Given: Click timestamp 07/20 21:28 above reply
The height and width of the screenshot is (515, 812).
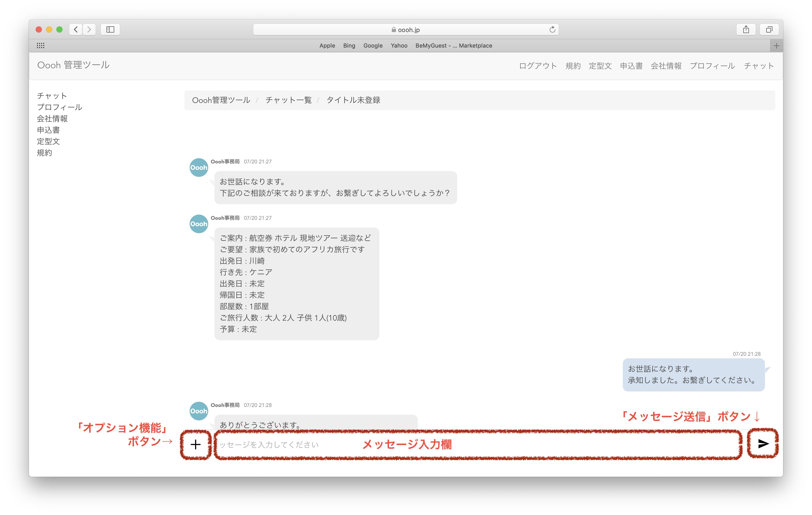Looking at the screenshot, I should coord(747,354).
